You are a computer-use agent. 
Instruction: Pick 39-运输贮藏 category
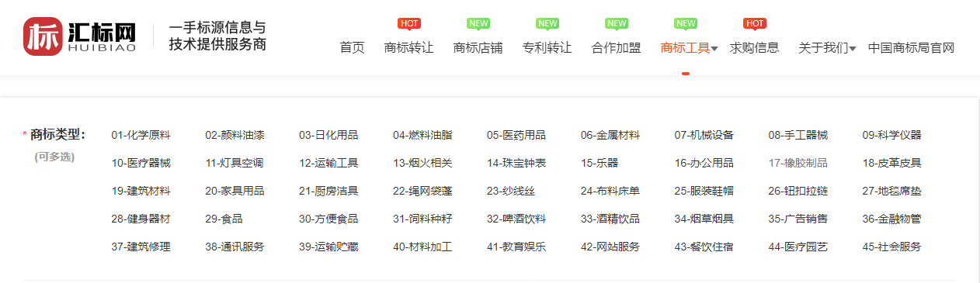[328, 247]
